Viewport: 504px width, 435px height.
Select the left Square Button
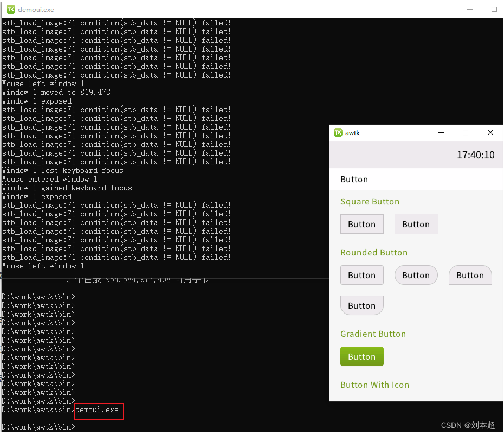point(361,224)
